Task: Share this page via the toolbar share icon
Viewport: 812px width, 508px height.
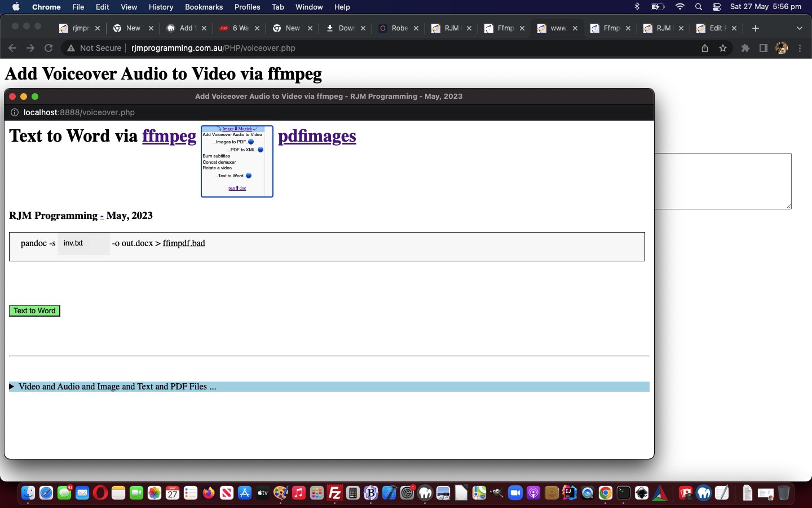Action: 705,48
